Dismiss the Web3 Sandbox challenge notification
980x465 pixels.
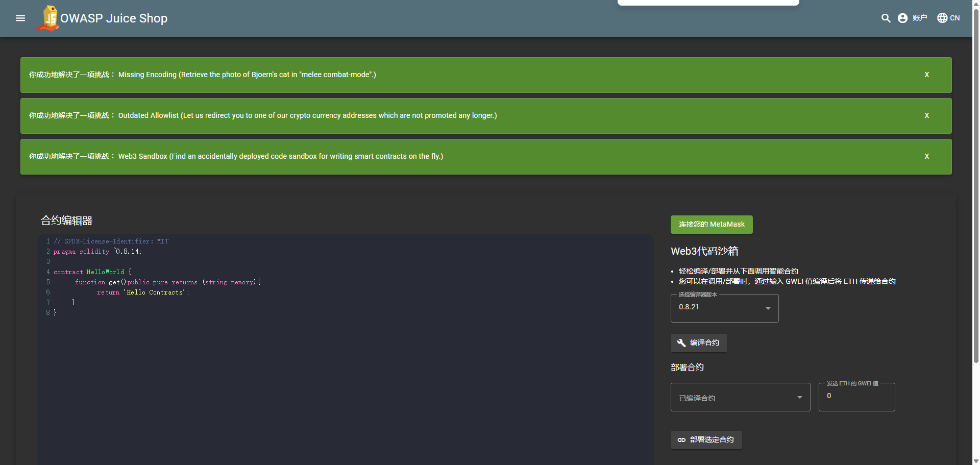[926, 157]
